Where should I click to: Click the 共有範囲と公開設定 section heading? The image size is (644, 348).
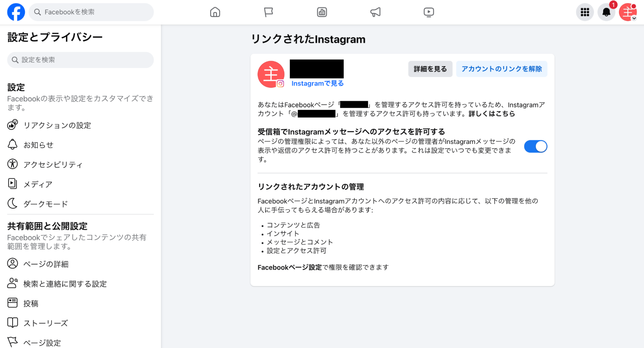coord(47,226)
